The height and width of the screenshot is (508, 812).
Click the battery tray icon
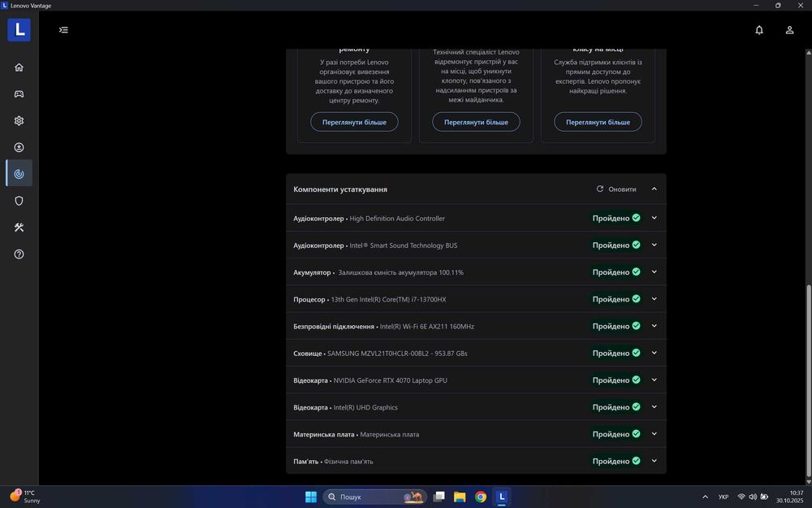pos(764,497)
